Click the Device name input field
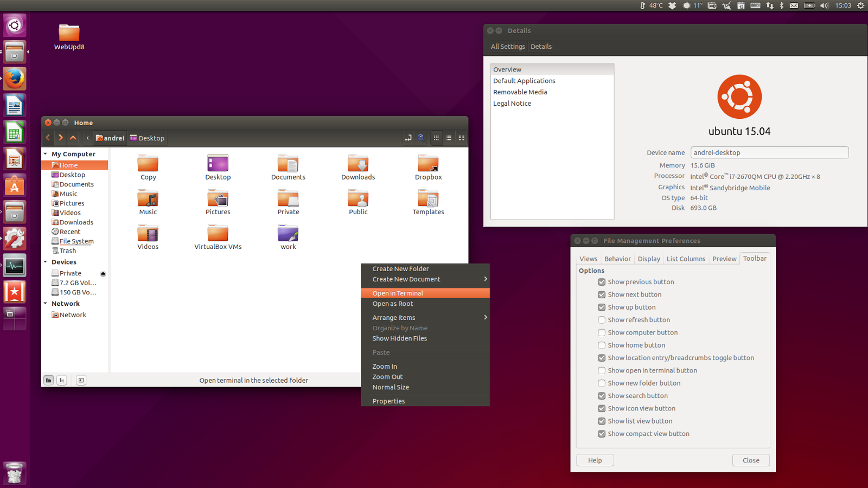The image size is (868, 488). [x=769, y=152]
